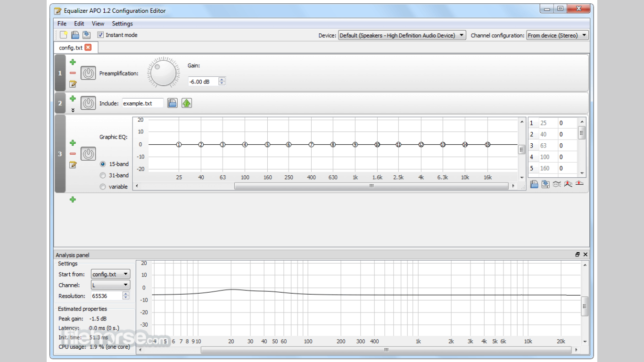Click the gain cell for the 160 Hz band
The height and width of the screenshot is (362, 644).
568,168
